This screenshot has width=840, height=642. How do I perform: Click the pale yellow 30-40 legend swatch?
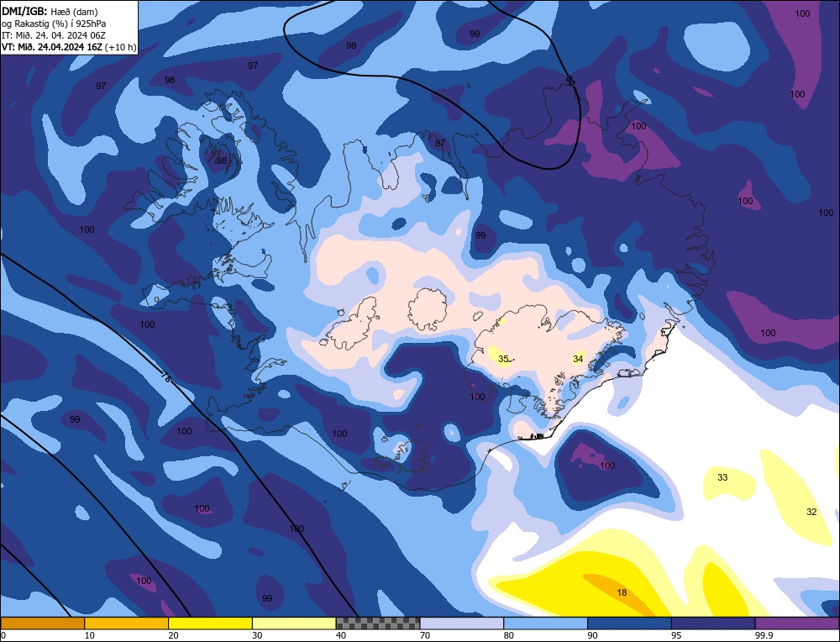[x=294, y=624]
